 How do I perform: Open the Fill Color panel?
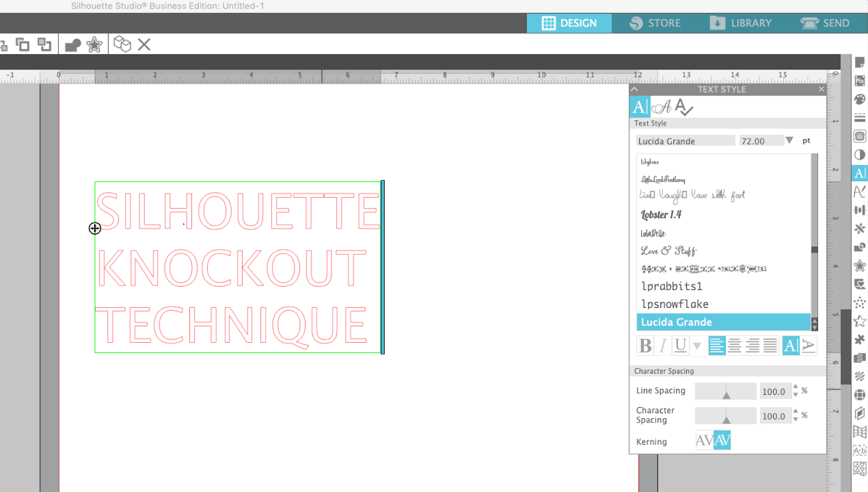[860, 100]
